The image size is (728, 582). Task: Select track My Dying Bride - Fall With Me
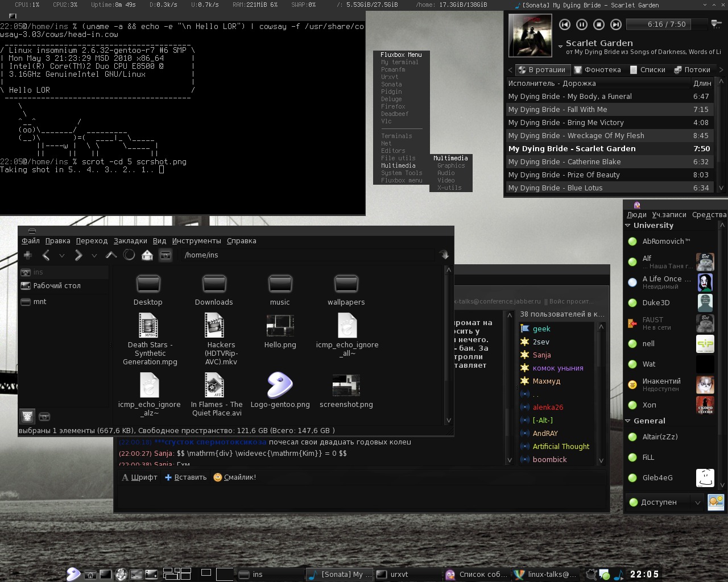pos(609,109)
